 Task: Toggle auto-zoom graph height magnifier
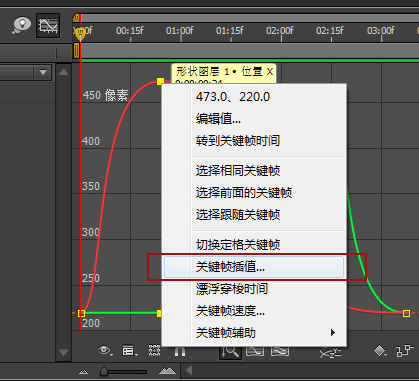pos(230,352)
